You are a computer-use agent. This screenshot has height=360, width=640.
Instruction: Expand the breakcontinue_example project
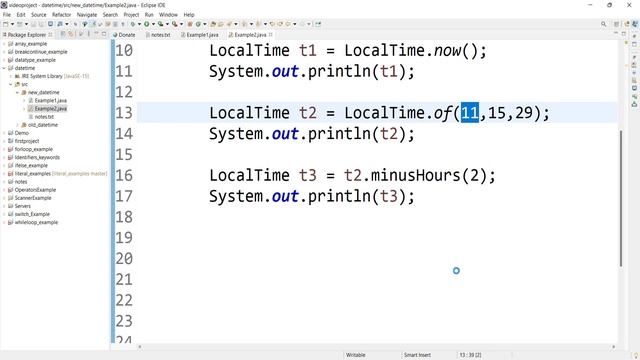click(x=4, y=52)
